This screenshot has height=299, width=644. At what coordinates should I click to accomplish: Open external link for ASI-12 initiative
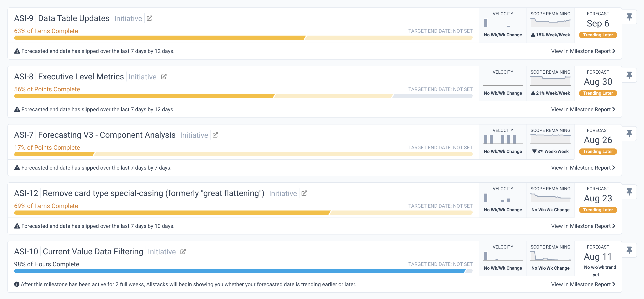(304, 193)
